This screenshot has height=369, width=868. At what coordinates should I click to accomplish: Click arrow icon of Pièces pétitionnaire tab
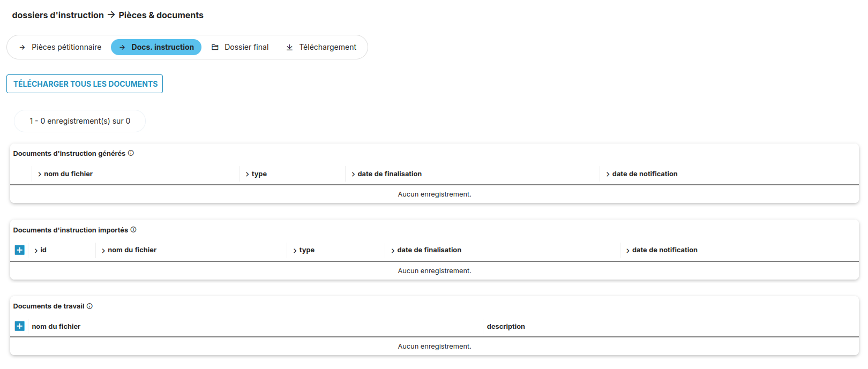coord(22,47)
